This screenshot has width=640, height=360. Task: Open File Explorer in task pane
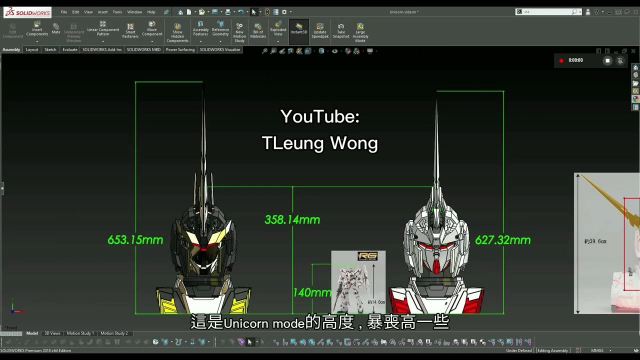click(x=636, y=83)
